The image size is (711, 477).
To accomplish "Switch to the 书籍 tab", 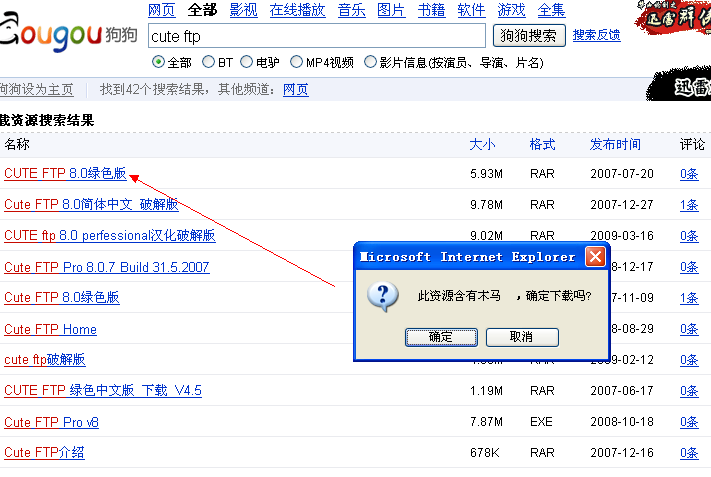I will point(431,10).
